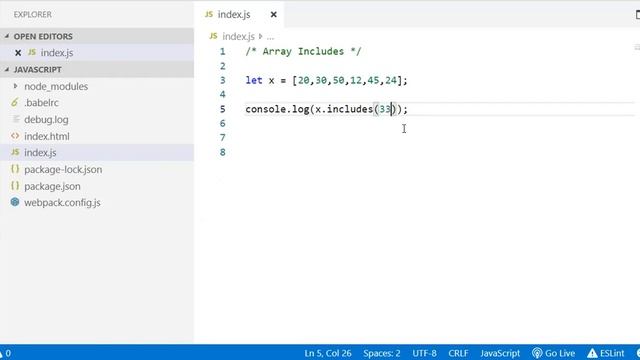Start the Go Live server
Viewport: 640px width, 360px height.
[553, 353]
